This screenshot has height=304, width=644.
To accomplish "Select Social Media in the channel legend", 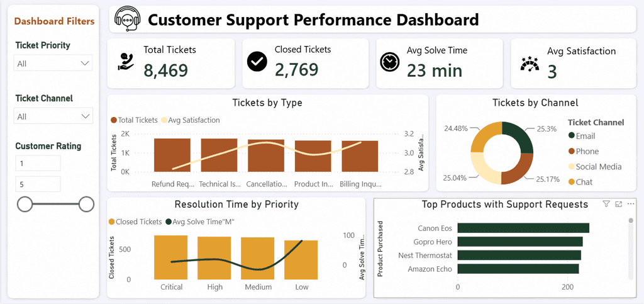I will point(595,166).
